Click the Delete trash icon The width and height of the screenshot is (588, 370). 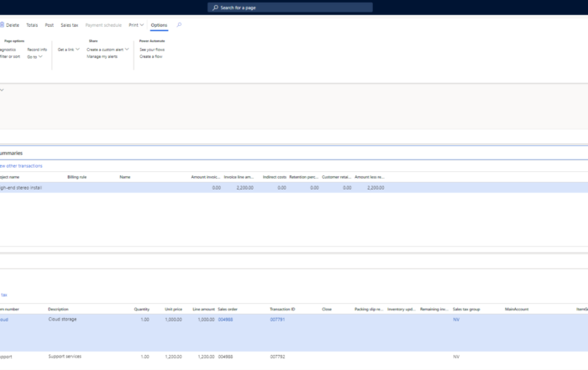pyautogui.click(x=2, y=24)
